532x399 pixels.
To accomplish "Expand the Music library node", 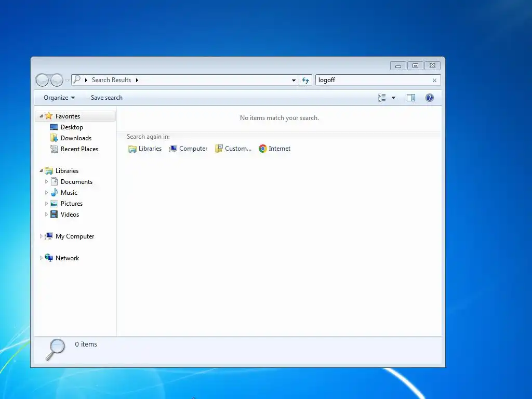I will tap(46, 192).
